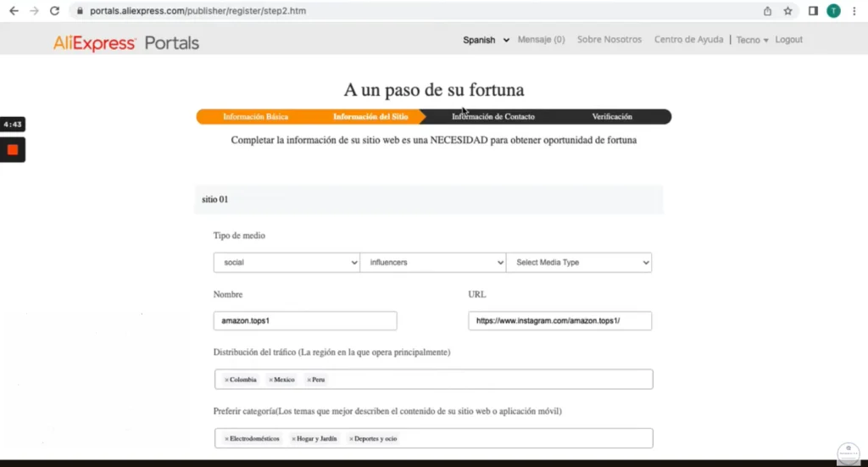The width and height of the screenshot is (868, 467).
Task: Reload the page with the refresh icon
Action: click(x=54, y=10)
